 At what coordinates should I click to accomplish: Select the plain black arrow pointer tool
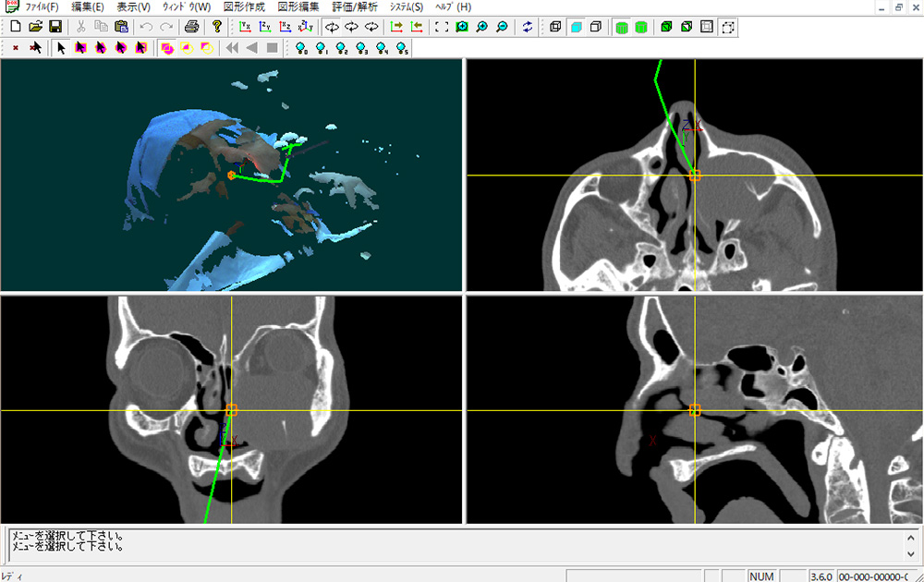tap(61, 48)
